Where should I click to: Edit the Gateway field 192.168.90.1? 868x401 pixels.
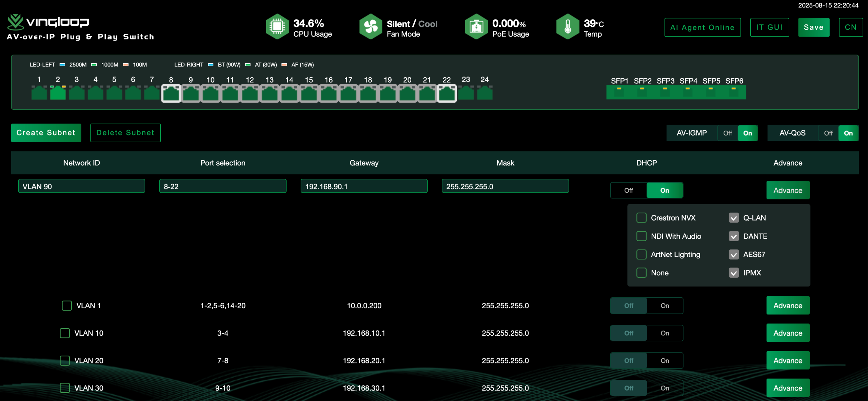pyautogui.click(x=364, y=186)
